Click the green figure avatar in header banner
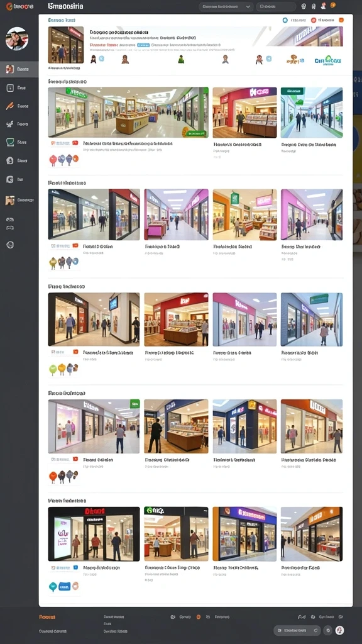Image resolution: width=362 pixels, height=644 pixels. pos(181,59)
